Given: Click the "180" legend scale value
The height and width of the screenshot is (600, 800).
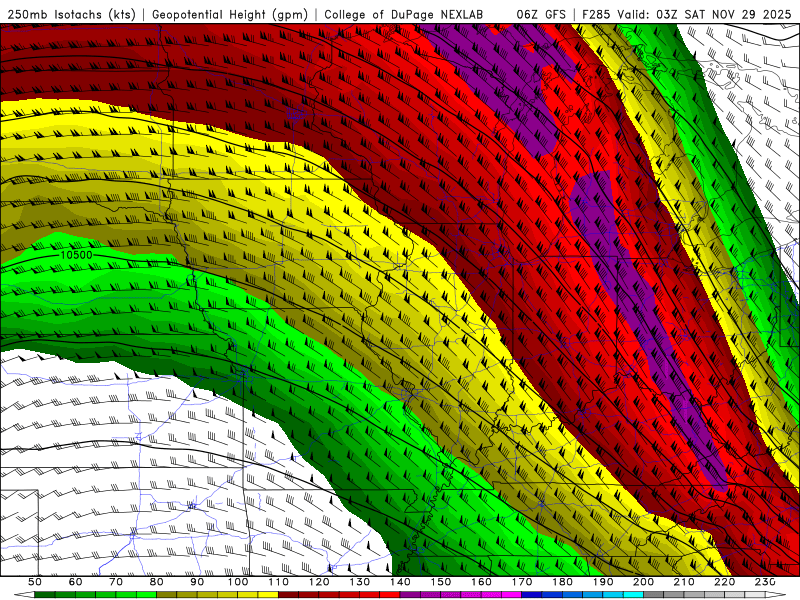Looking at the screenshot, I should point(562,582).
